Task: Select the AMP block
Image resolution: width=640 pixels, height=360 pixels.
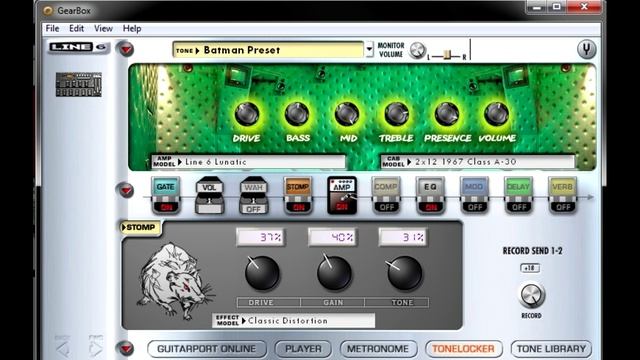Action: click(x=342, y=196)
